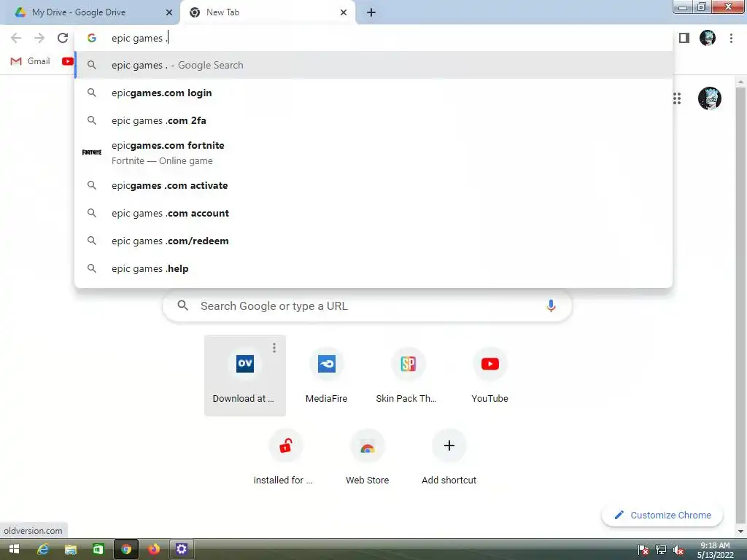The height and width of the screenshot is (560, 747).
Task: Open muted volume tray icon
Action: point(678,550)
